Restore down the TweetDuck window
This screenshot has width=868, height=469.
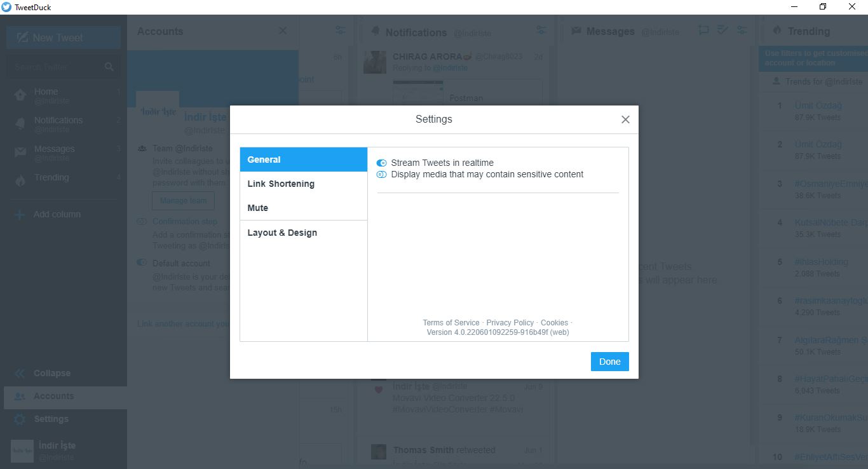tap(824, 7)
